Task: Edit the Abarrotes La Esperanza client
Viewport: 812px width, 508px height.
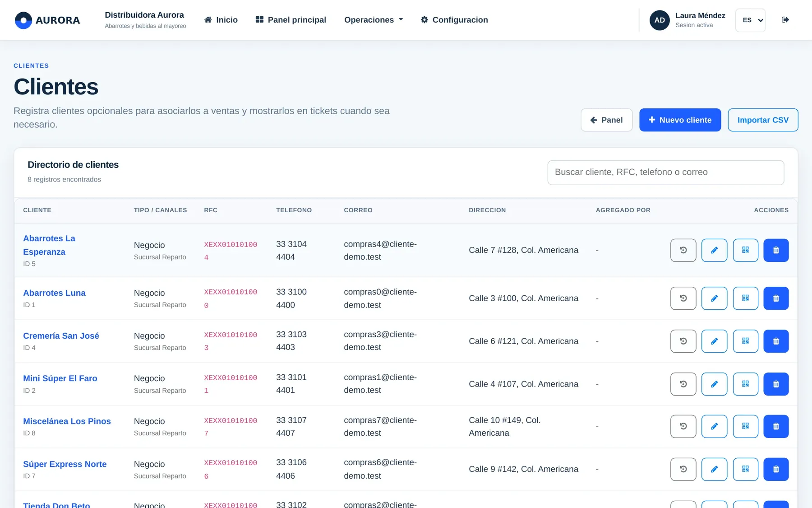Action: (x=714, y=250)
